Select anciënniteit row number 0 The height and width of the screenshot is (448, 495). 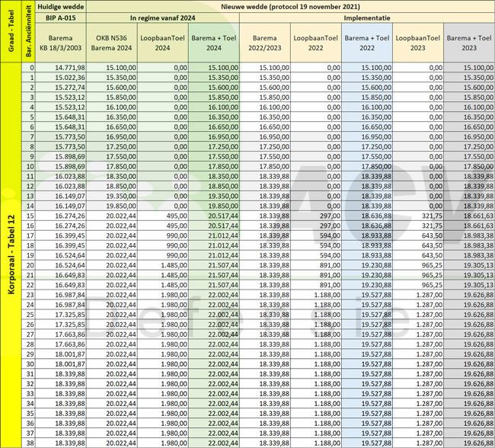pyautogui.click(x=31, y=68)
